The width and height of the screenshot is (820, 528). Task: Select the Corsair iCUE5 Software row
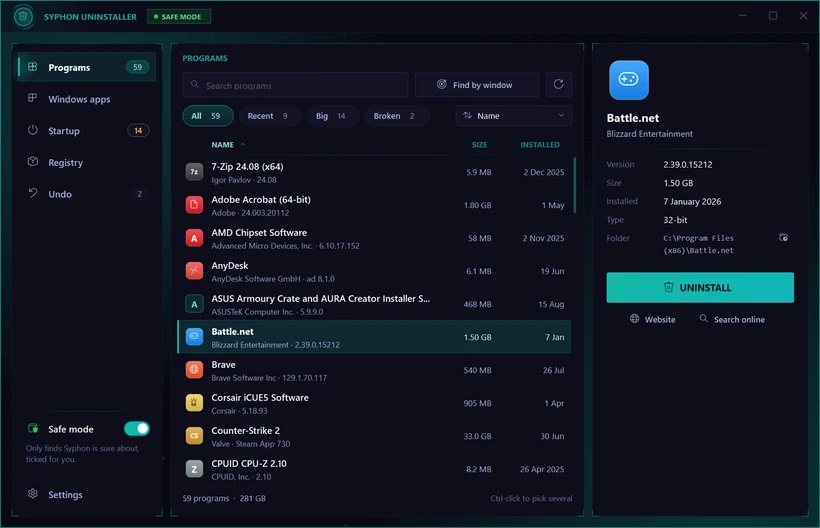click(x=374, y=403)
